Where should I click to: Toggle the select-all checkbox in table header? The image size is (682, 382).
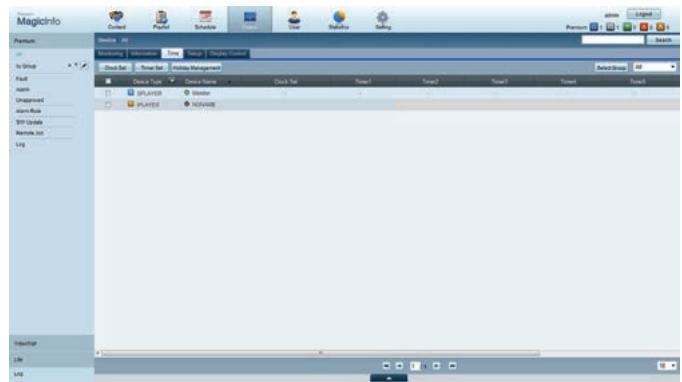(108, 81)
